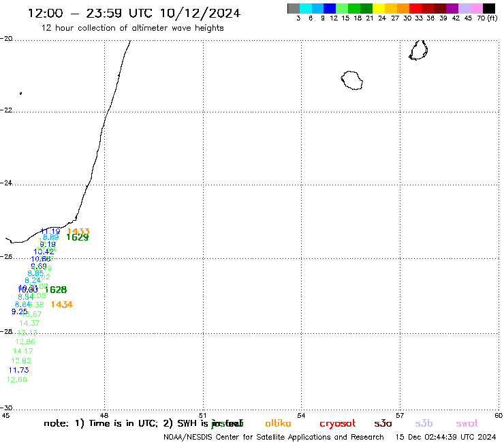The image size is (504, 443).
Task: Click the 'NOAA/NESDIS Center for Satellite Applications and Research' credit
Action: point(274,438)
